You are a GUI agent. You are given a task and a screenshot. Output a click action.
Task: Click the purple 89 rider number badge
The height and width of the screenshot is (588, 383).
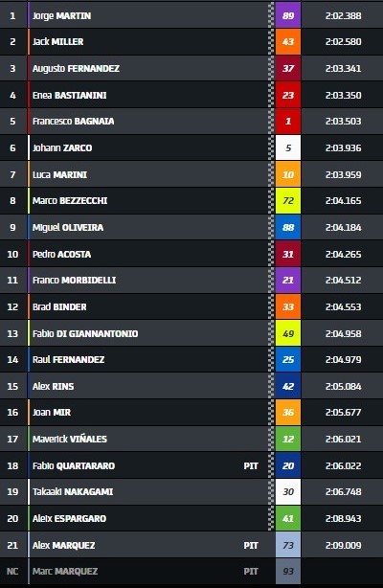coord(287,15)
